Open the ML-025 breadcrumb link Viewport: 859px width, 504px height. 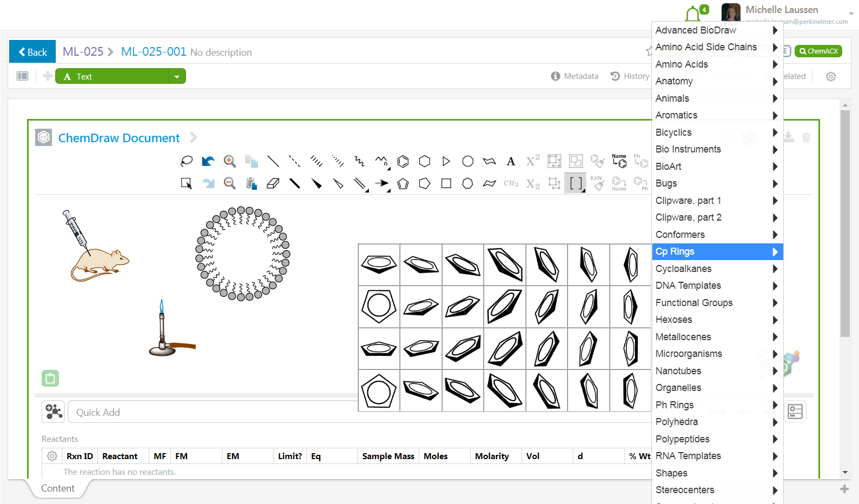point(83,52)
